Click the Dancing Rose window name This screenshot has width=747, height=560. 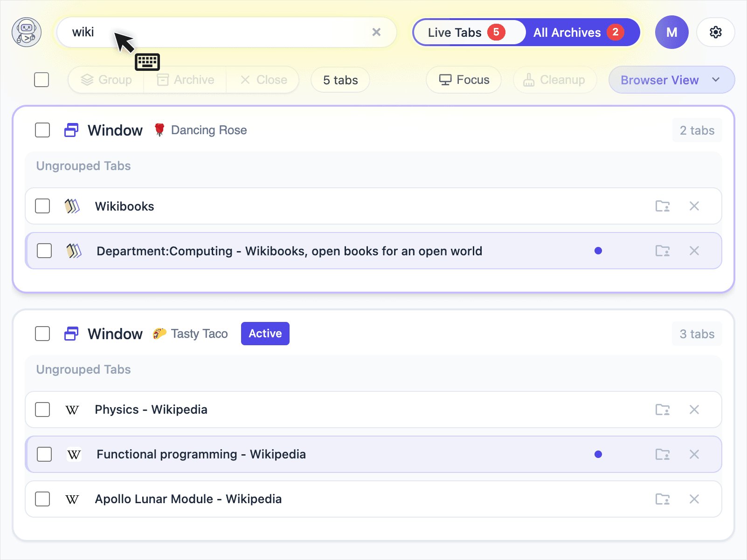[209, 130]
